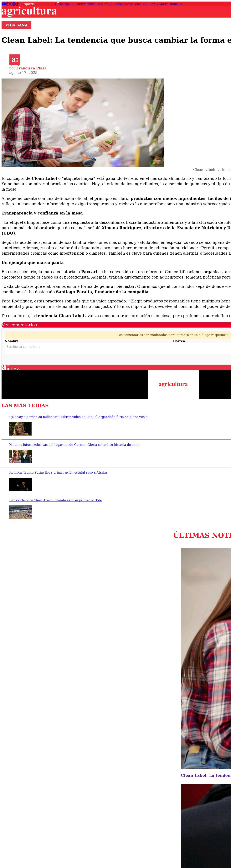Open Frecuencias menu item

coord(172,4)
